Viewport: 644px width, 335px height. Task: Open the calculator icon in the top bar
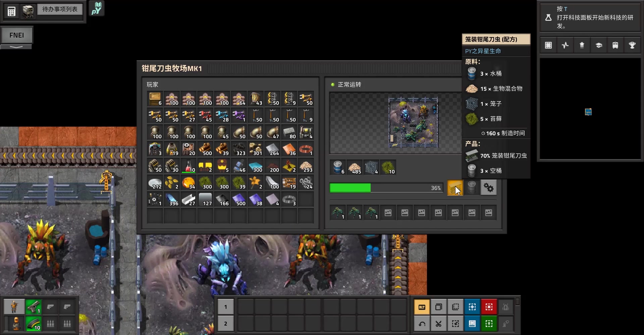[x=11, y=11]
